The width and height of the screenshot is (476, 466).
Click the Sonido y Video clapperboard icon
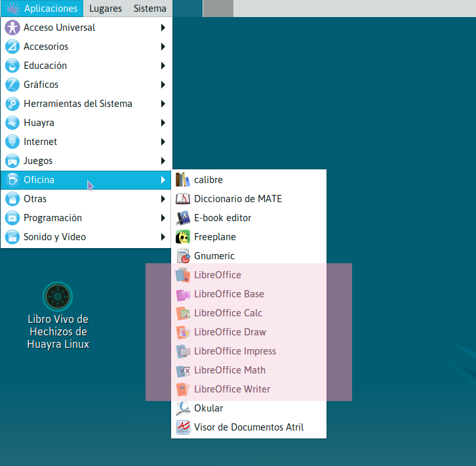point(12,237)
